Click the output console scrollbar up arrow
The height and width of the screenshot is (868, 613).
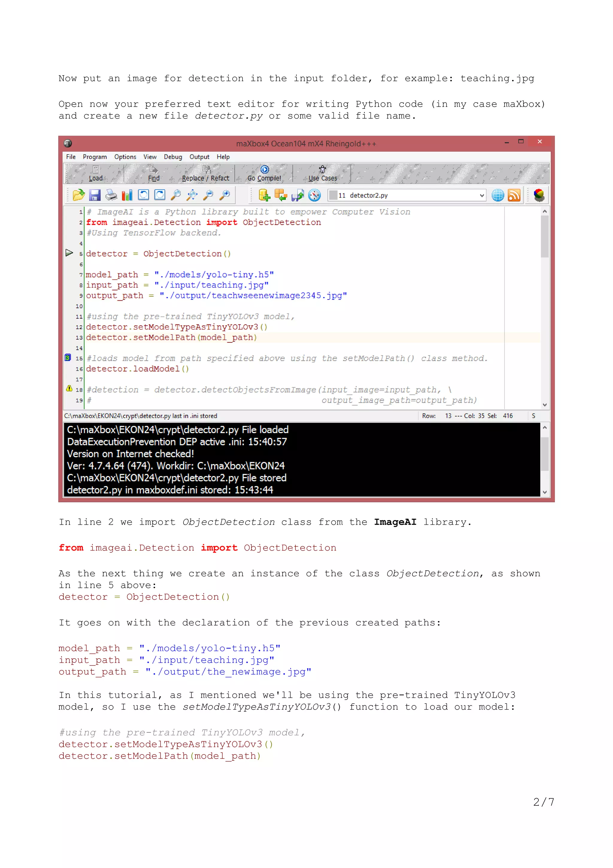(545, 427)
